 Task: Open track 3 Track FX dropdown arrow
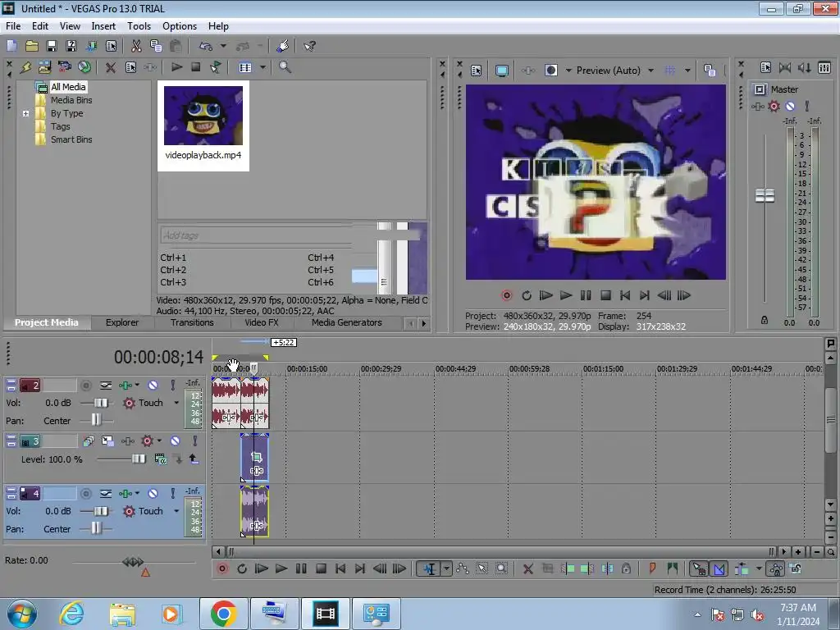pyautogui.click(x=159, y=441)
